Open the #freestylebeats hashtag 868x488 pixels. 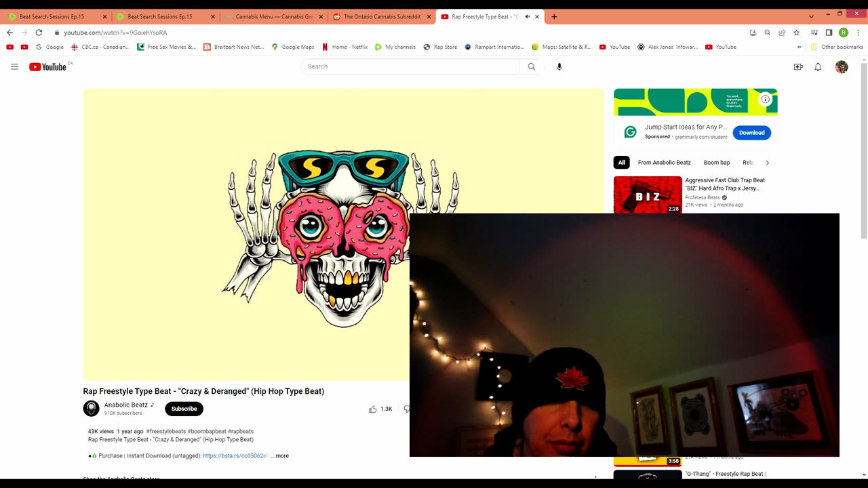[x=165, y=431]
